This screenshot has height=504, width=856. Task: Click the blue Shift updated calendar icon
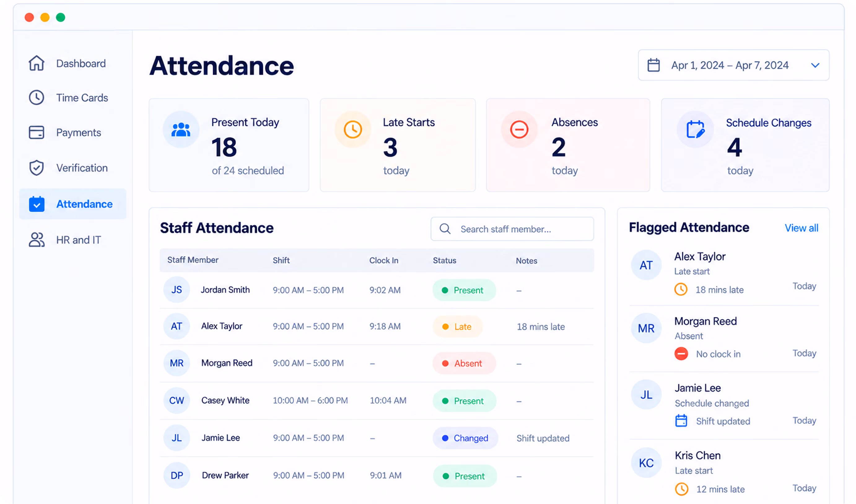681,421
